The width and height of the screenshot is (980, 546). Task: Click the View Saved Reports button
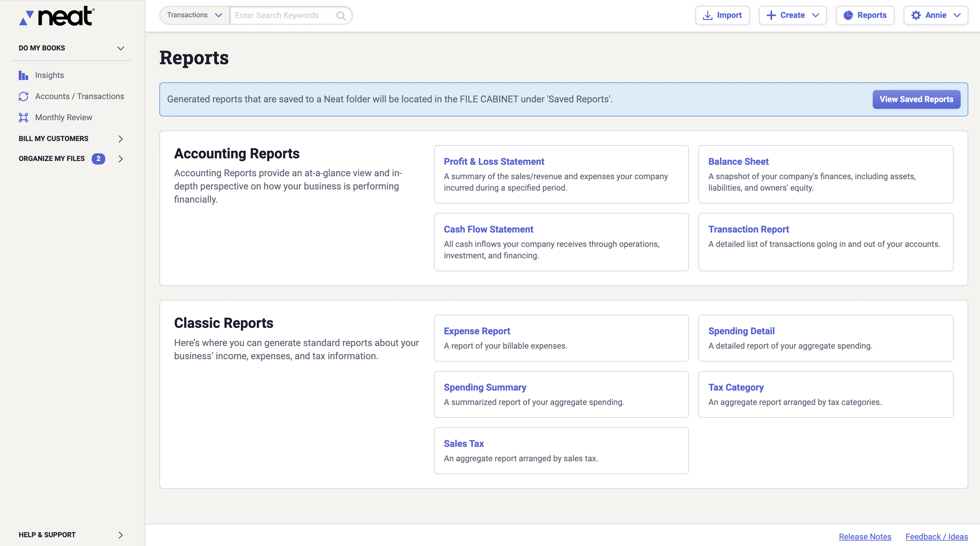tap(916, 99)
